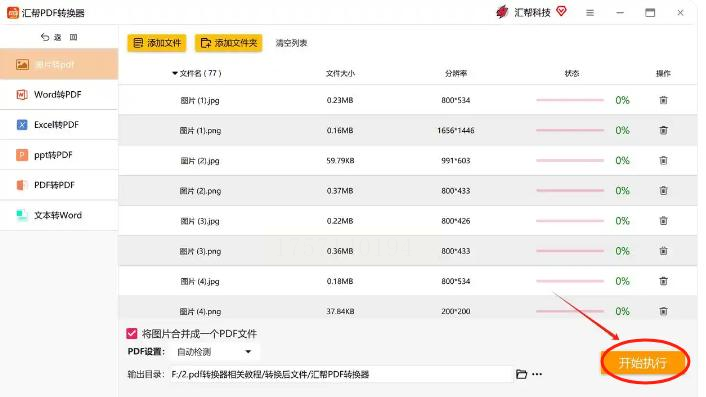Toggle 将图片合并成一个PDF文件 checkbox
The height and width of the screenshot is (397, 706).
(x=131, y=334)
